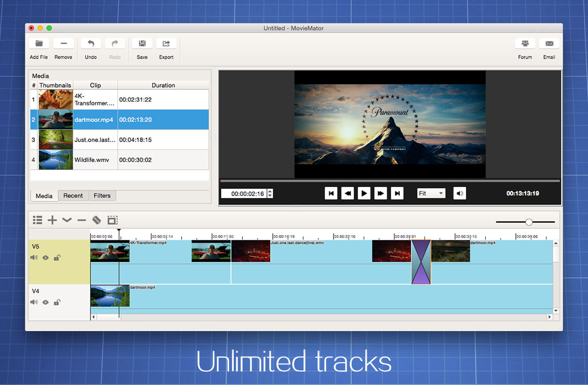Click duration 00:04:18:15 cell
Viewport: 588px width, 385px height.
[x=163, y=140]
